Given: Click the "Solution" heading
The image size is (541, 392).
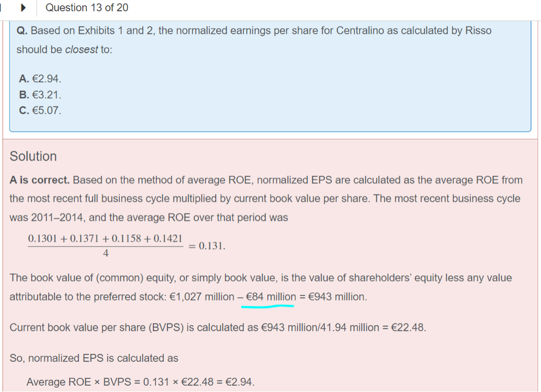Looking at the screenshot, I should 33,156.
